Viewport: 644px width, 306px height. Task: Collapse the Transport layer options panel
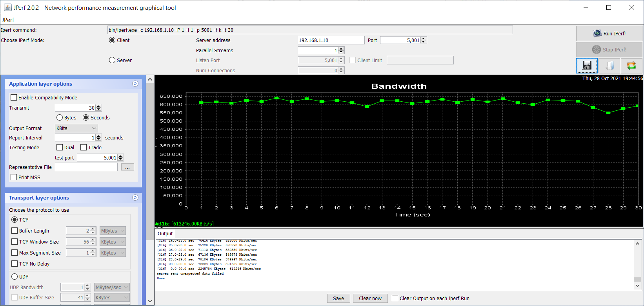tap(135, 198)
